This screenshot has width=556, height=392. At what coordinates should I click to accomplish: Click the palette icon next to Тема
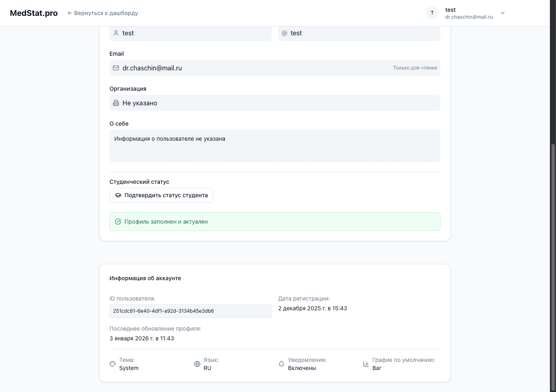click(113, 364)
